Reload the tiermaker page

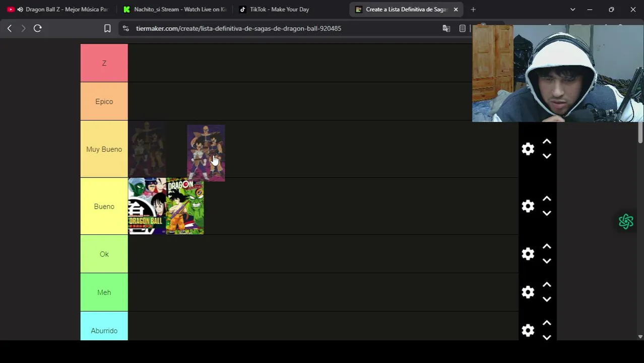tap(37, 28)
